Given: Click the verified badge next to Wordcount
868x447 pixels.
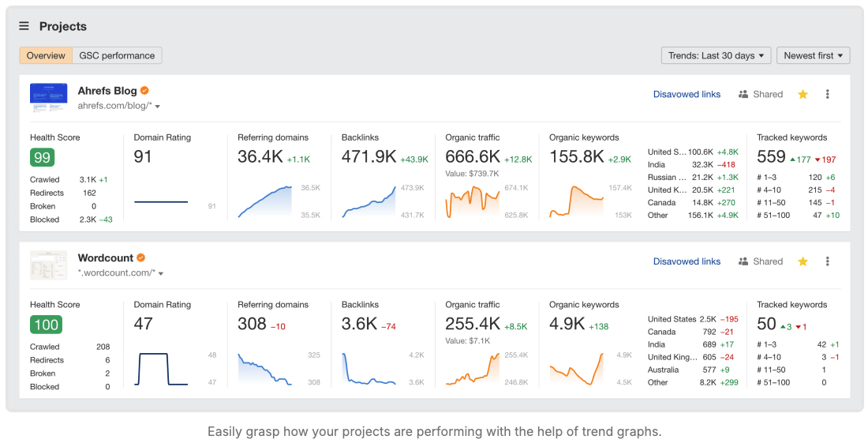Looking at the screenshot, I should (x=141, y=257).
